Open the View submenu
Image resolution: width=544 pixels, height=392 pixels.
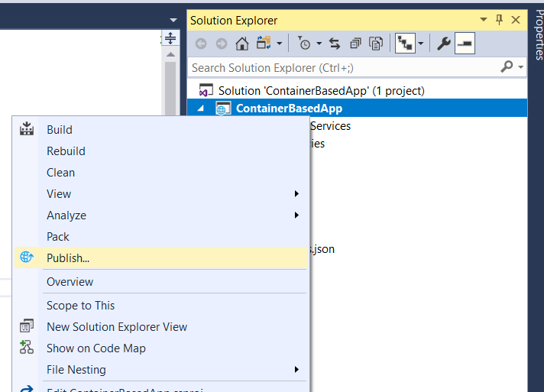[160, 194]
